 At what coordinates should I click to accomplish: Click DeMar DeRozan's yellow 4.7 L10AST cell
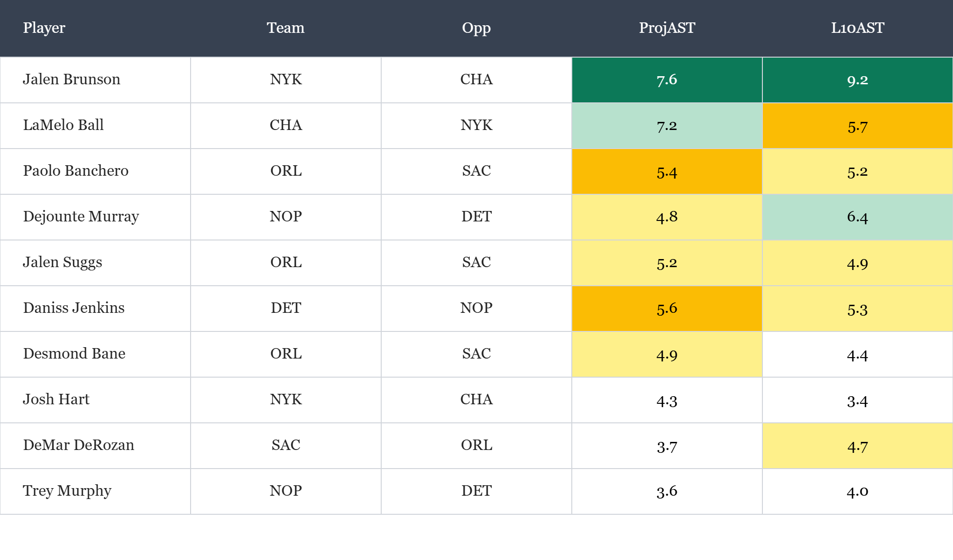857,446
